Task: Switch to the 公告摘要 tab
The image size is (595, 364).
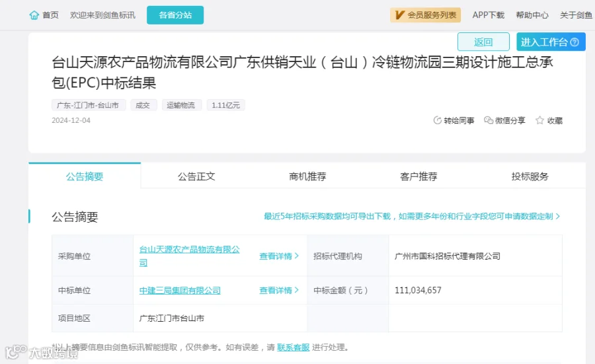Action: pyautogui.click(x=85, y=176)
